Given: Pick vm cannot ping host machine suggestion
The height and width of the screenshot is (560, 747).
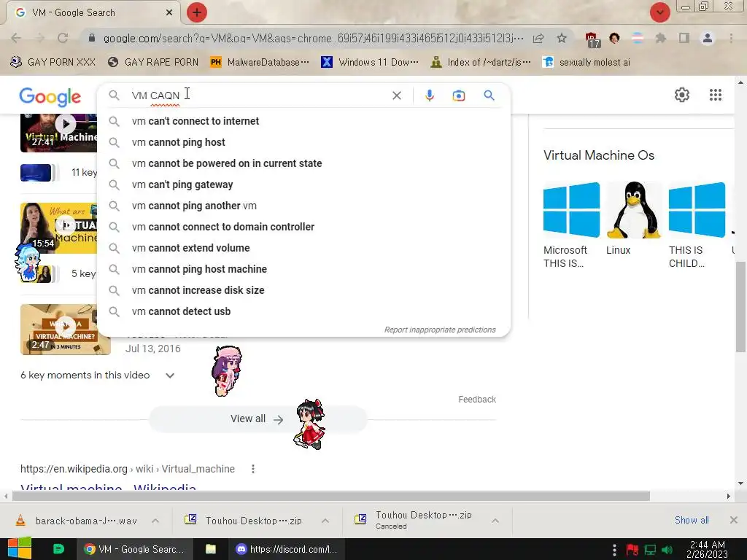Looking at the screenshot, I should [x=303, y=269].
